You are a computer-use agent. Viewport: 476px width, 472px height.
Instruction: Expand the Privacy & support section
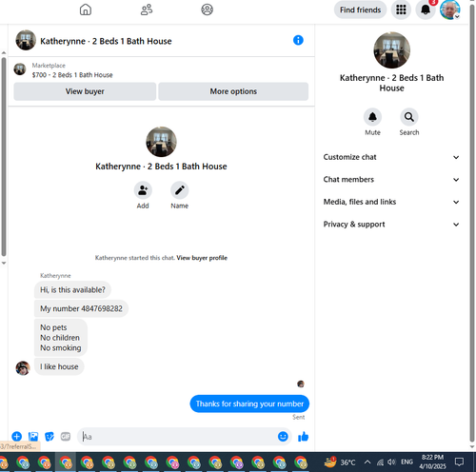(x=391, y=225)
